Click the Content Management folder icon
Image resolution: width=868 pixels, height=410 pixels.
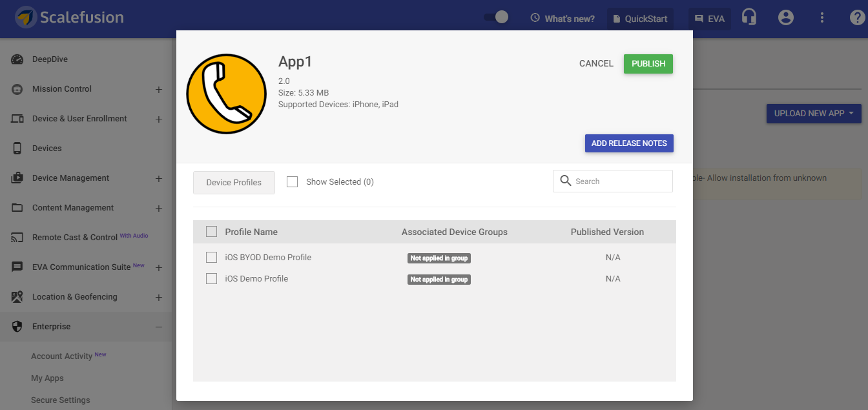(x=17, y=208)
